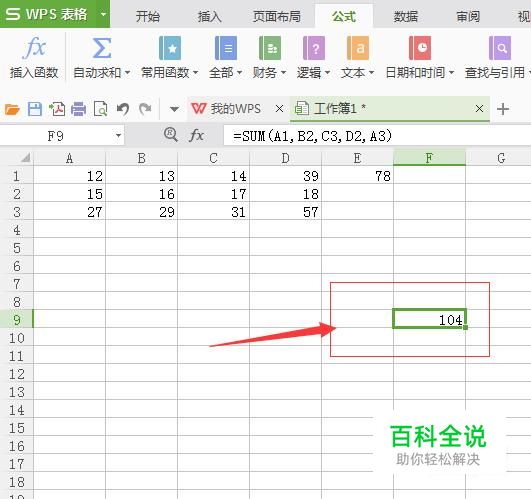Select cell F9 showing 104
Viewport: 531px width, 499px height.
[x=429, y=319]
